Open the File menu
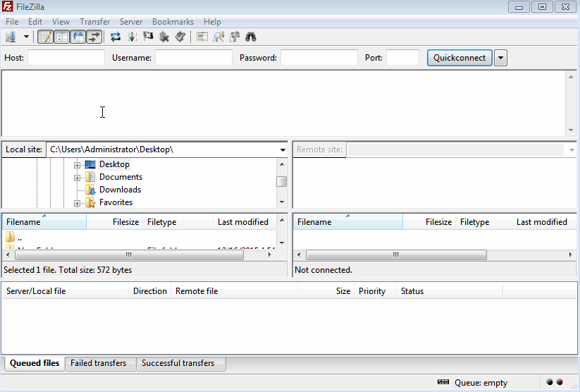This screenshot has width=580, height=392. 12,22
